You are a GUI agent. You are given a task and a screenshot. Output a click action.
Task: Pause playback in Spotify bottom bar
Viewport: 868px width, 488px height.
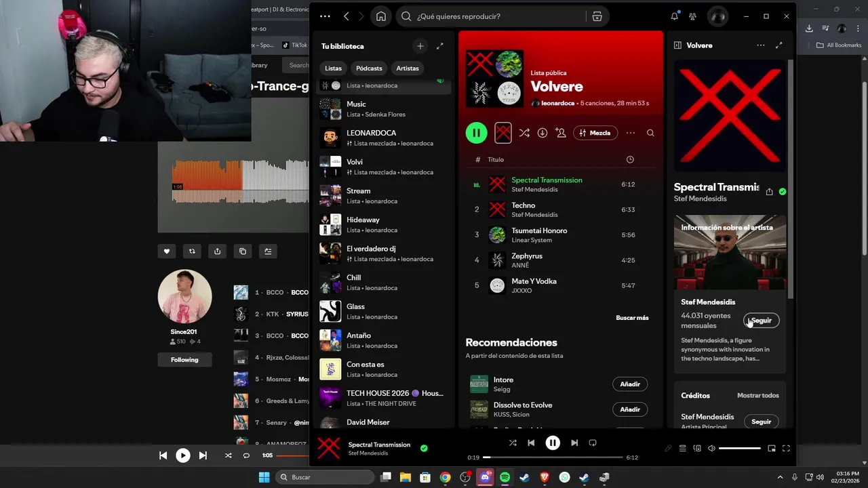tap(553, 443)
